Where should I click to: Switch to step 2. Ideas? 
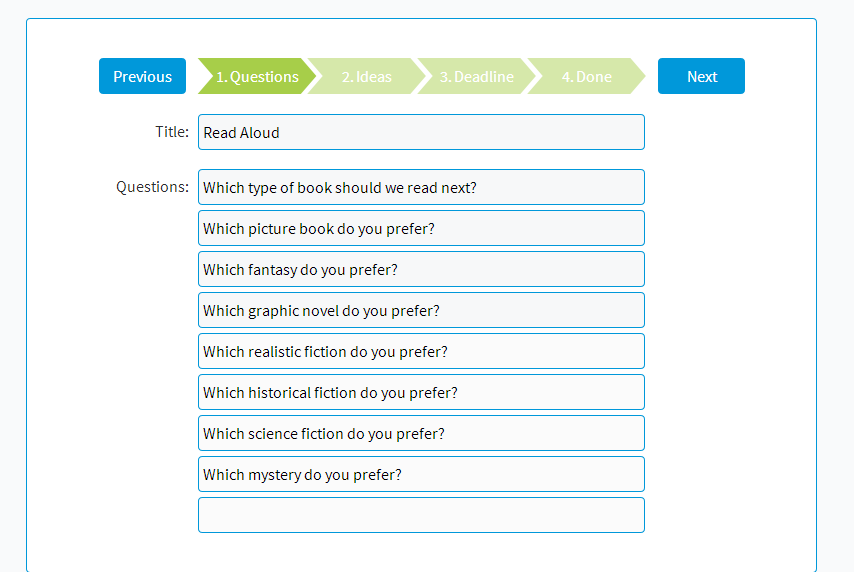pos(367,76)
